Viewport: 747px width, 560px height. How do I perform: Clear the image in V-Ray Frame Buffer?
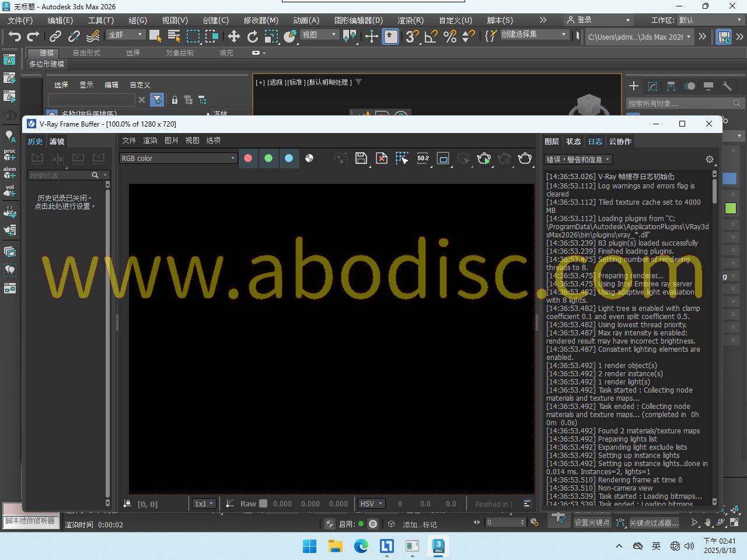(382, 158)
